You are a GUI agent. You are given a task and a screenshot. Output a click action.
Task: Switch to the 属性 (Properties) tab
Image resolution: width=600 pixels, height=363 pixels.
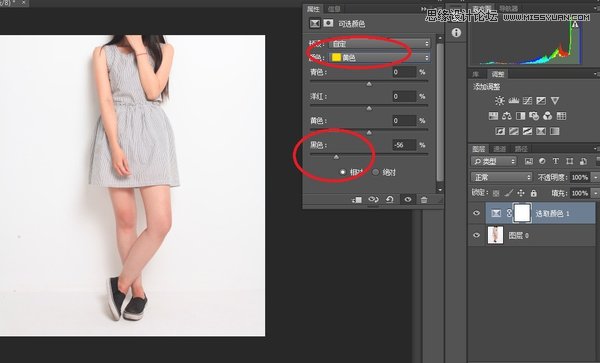313,9
